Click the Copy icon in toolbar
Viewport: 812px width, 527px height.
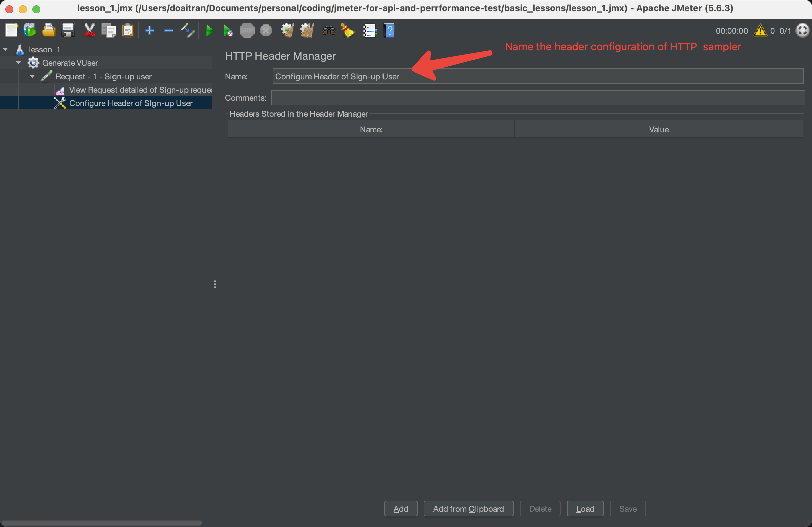109,30
